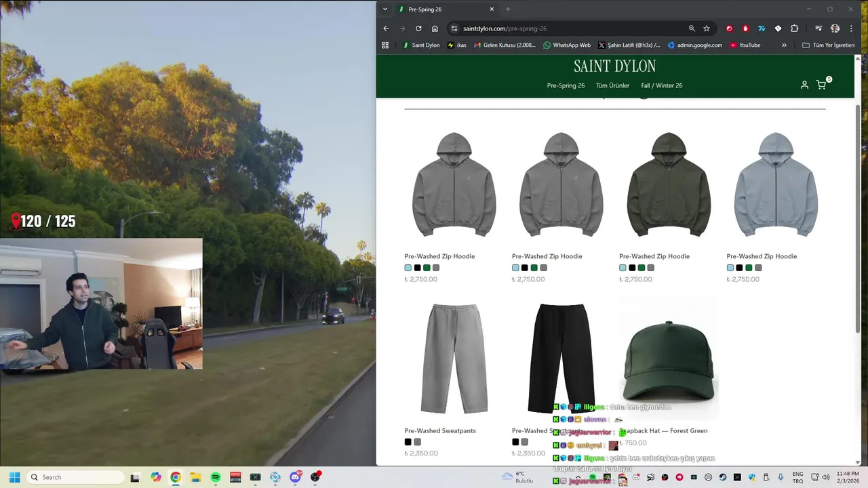Screen dimensions: 868x488
Task: Bookmark this page with the star icon
Action: [x=707, y=28]
